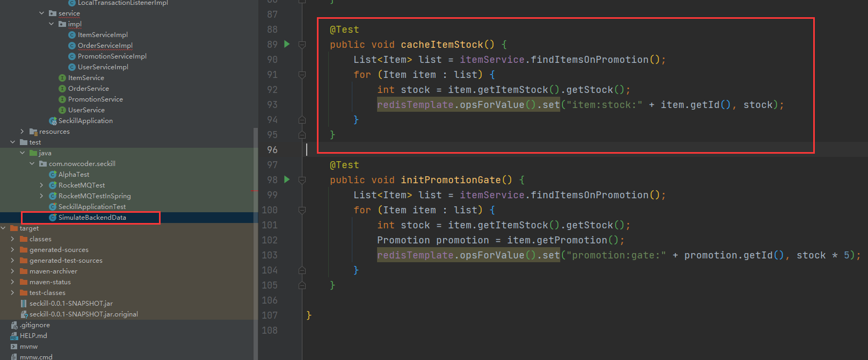Click the ItemServiceImpl class icon
Image resolution: width=868 pixels, height=360 pixels.
(72, 35)
